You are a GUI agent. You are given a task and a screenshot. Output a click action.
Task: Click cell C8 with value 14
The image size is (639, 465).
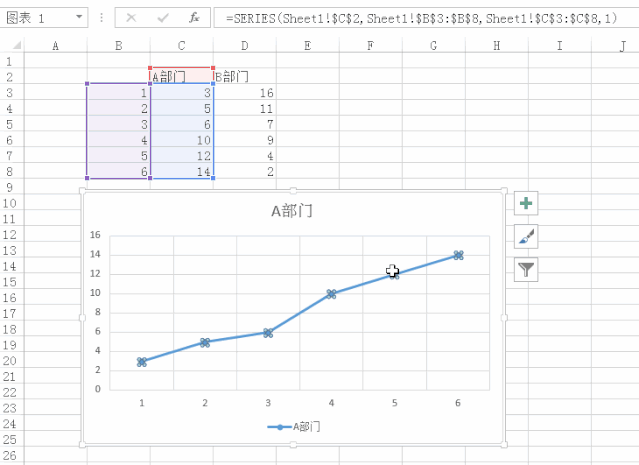181,172
